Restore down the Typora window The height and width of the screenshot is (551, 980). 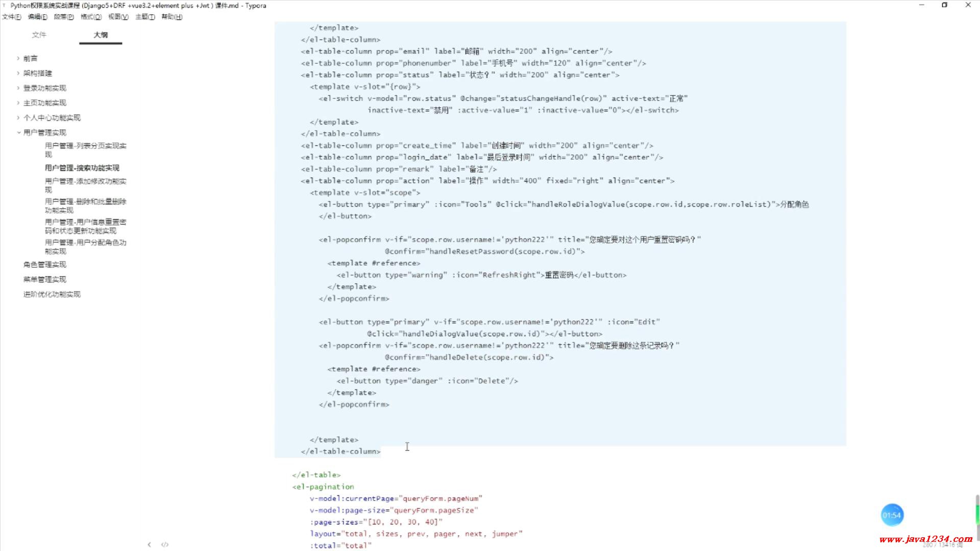click(x=944, y=5)
